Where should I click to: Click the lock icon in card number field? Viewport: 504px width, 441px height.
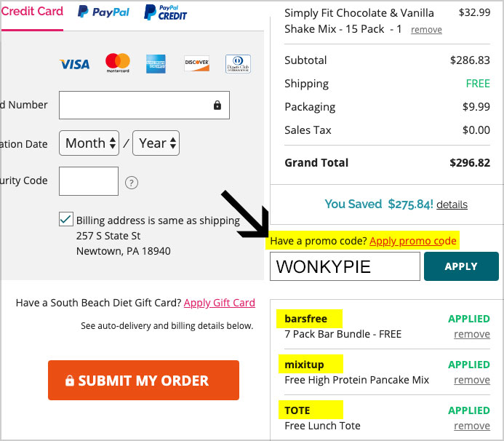(x=217, y=105)
